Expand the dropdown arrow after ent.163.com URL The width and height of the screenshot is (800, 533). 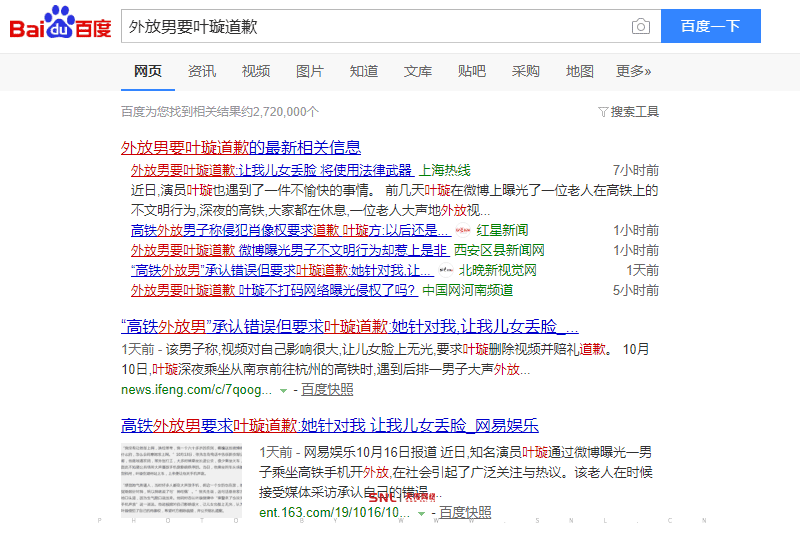pos(421,514)
